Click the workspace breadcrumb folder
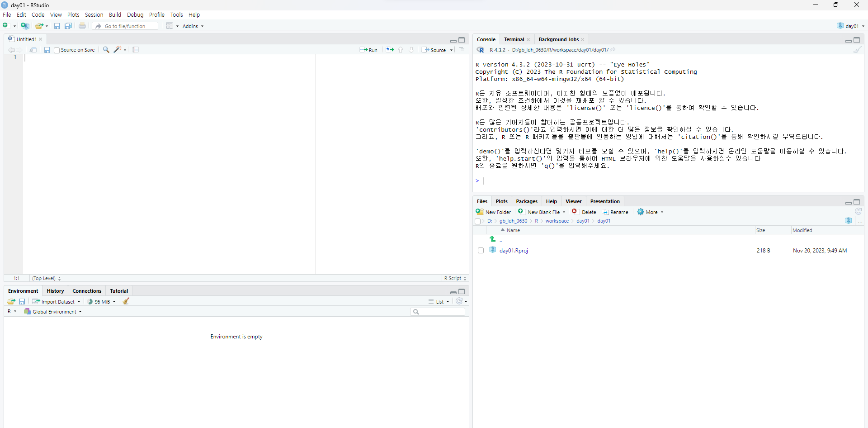The height and width of the screenshot is (428, 868). coord(557,221)
